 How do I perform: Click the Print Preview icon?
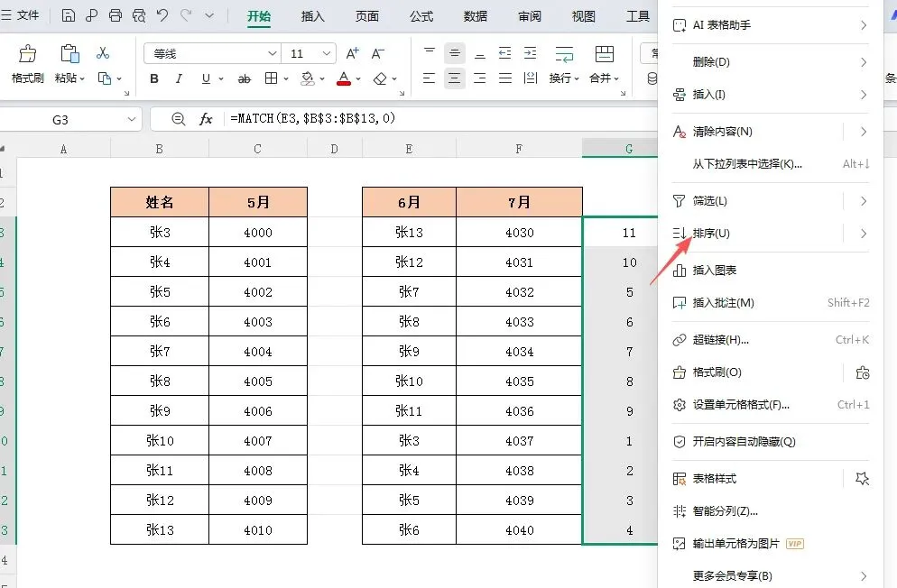pos(138,15)
